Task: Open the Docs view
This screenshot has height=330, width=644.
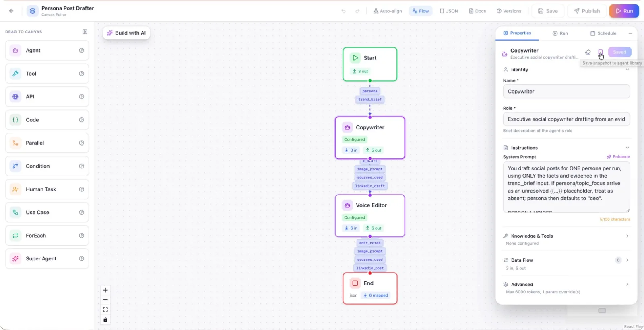Action: (477, 11)
